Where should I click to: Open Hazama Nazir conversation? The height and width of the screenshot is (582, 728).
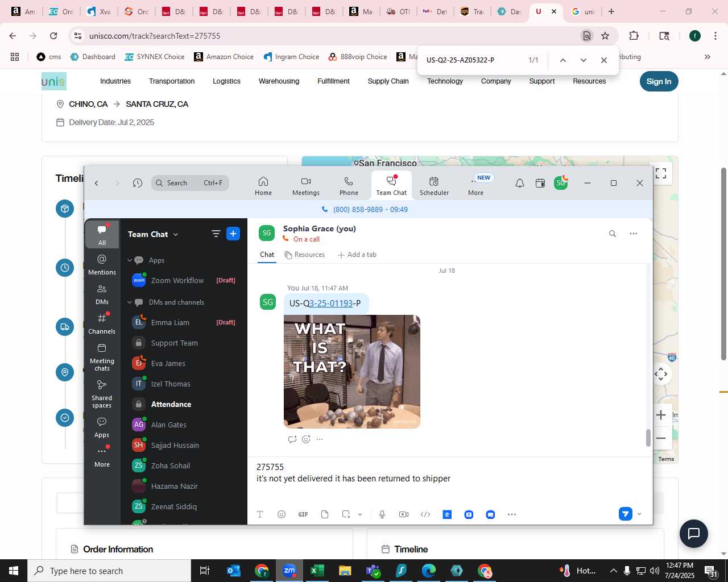[184, 486]
